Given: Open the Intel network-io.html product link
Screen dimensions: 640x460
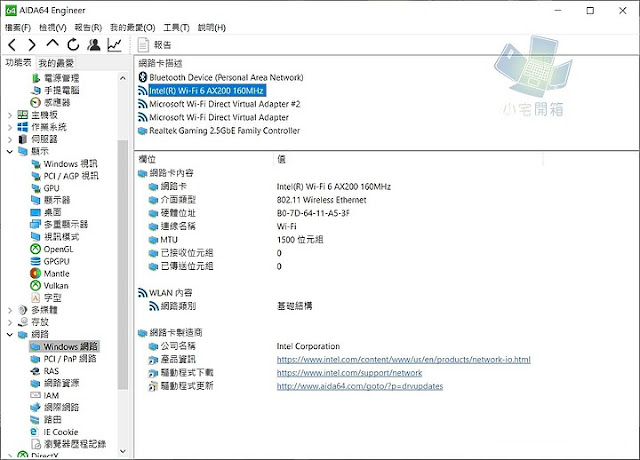Looking at the screenshot, I should click(x=404, y=360).
